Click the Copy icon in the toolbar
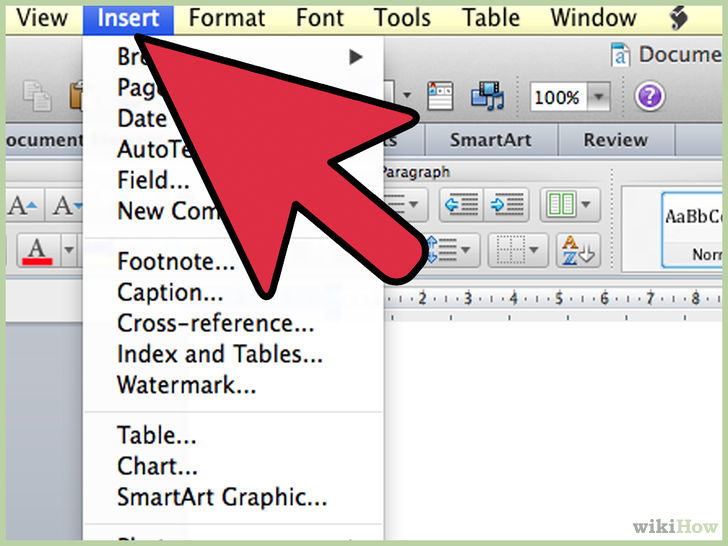This screenshot has height=546, width=728. [x=37, y=97]
